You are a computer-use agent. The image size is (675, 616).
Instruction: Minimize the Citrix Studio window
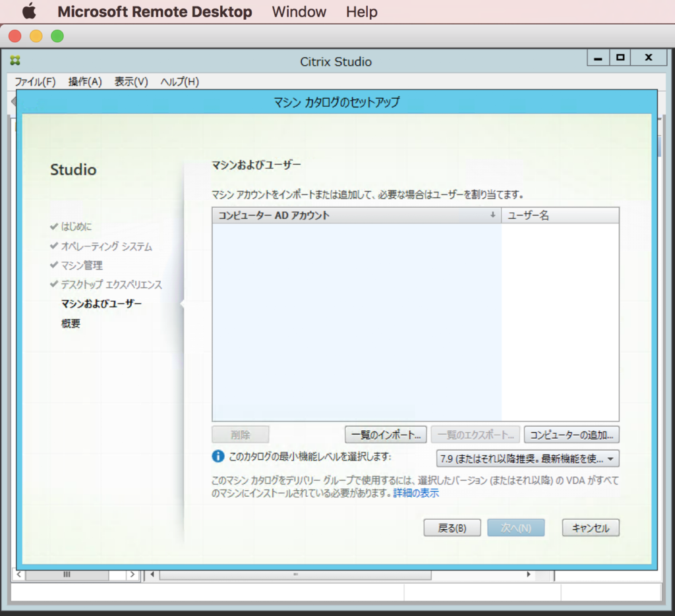tap(598, 57)
